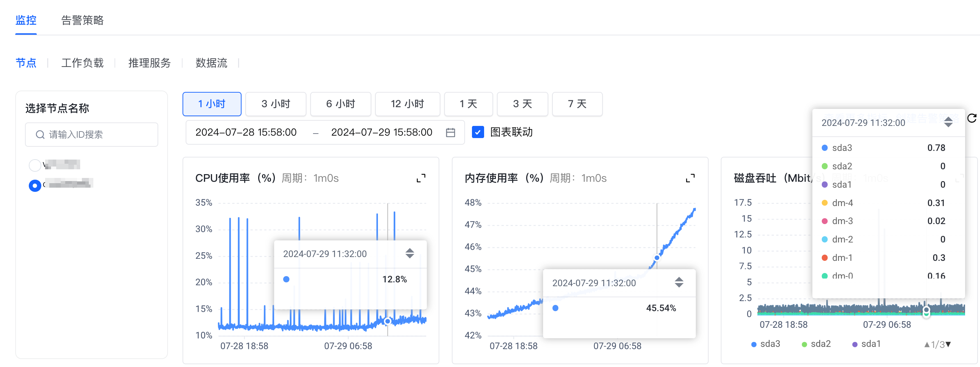Toggle the sda3 legend series
The image size is (980, 367).
pos(766,344)
